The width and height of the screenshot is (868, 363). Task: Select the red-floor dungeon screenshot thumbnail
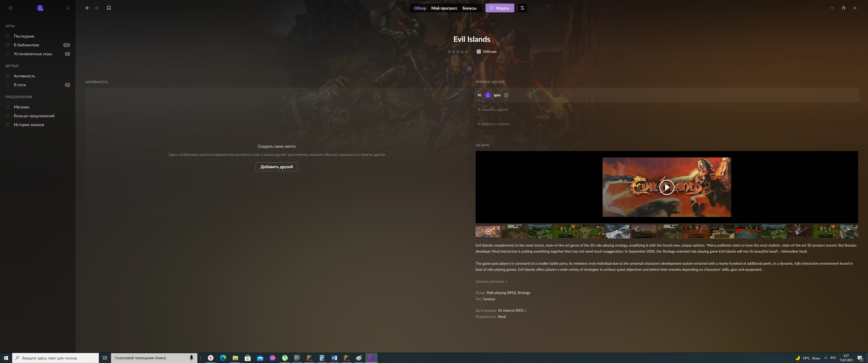(748, 231)
